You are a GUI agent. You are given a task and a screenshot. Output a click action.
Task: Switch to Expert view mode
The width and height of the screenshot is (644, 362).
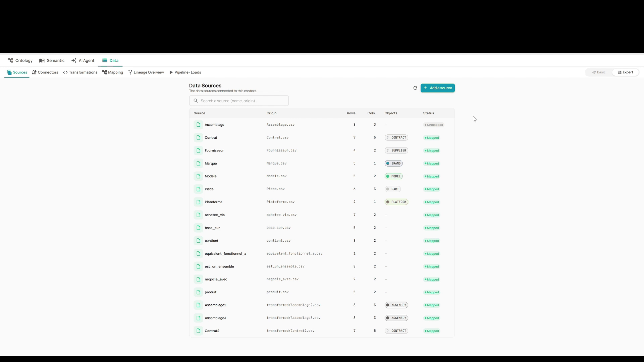coord(625,72)
